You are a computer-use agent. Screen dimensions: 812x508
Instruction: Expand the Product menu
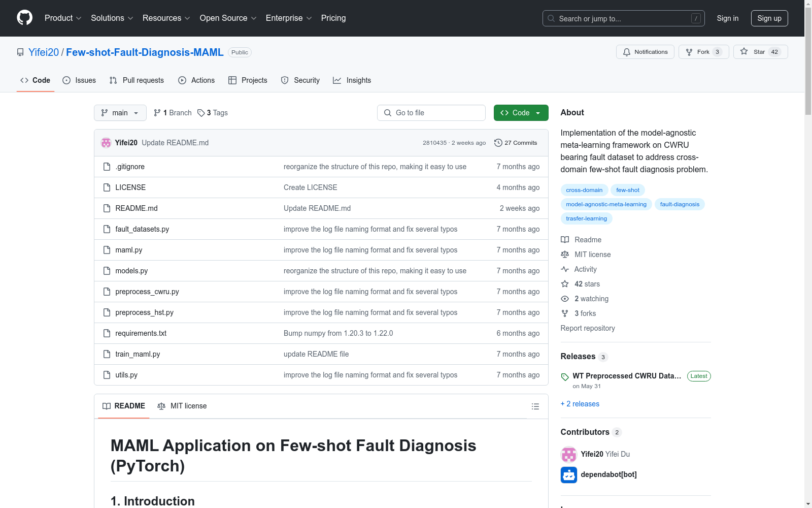pos(63,18)
